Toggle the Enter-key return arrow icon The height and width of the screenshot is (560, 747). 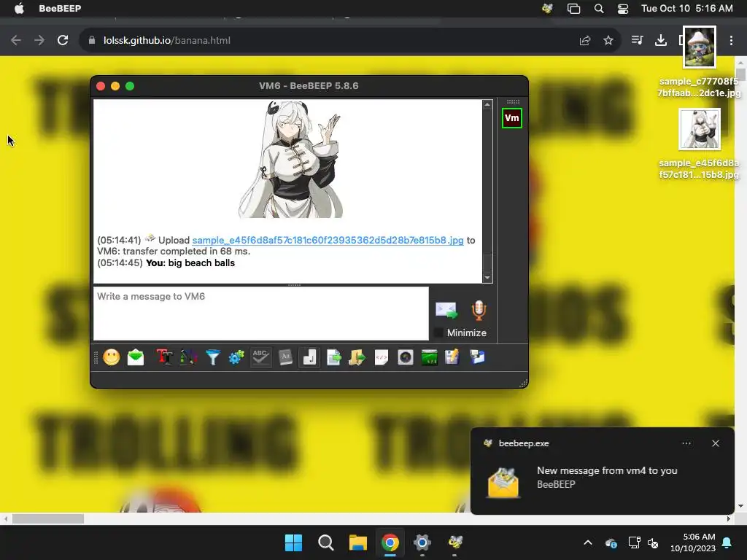pos(309,357)
